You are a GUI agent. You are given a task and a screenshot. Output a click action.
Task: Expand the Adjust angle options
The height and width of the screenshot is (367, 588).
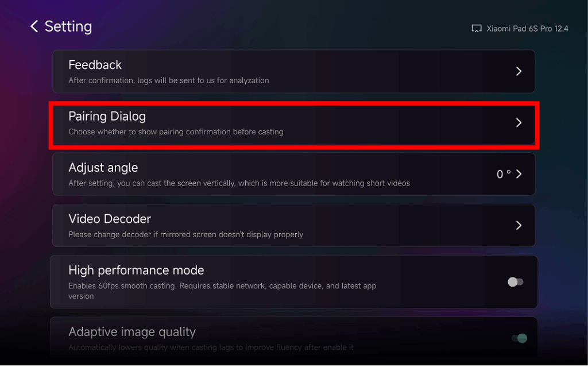(x=294, y=173)
